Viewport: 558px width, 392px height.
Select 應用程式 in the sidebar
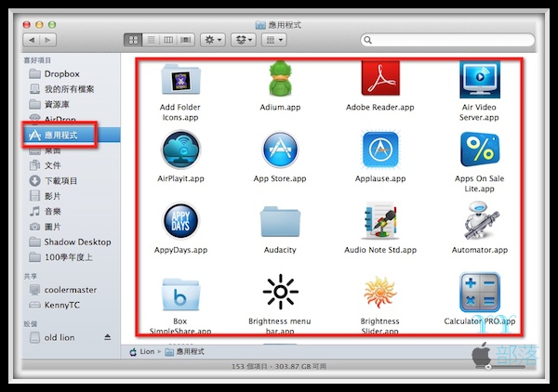tap(72, 135)
